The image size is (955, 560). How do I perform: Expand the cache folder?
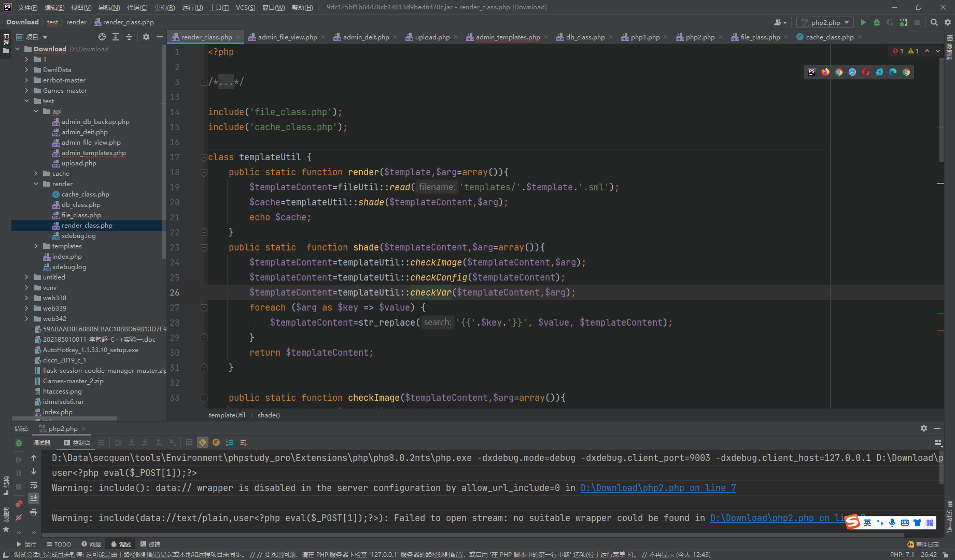36,174
